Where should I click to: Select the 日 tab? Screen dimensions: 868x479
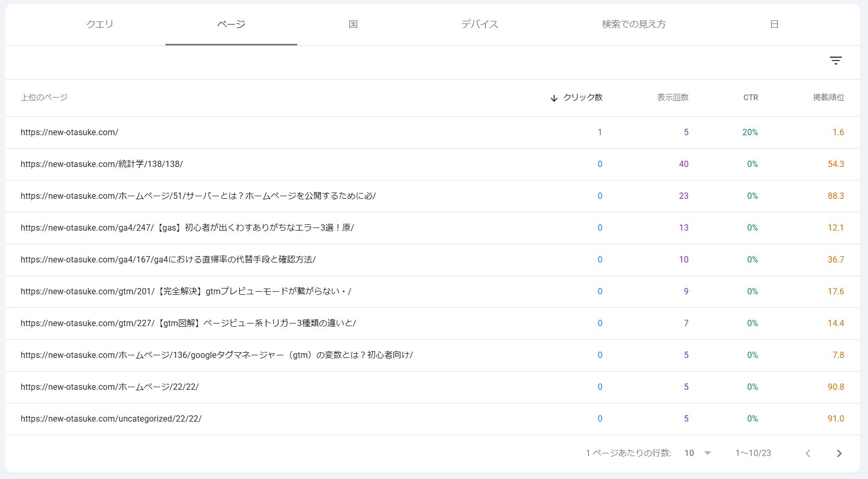pos(775,25)
